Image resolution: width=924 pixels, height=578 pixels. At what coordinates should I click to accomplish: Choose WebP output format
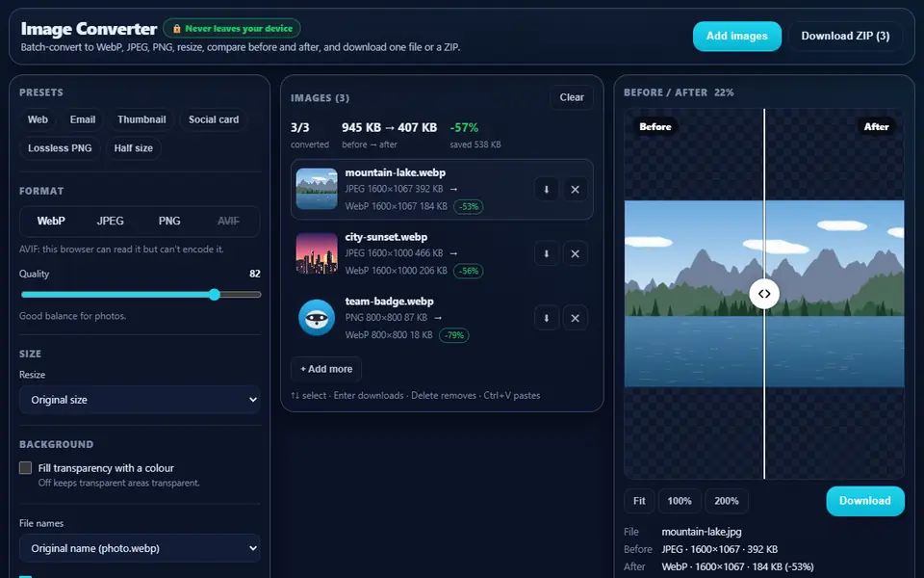[x=51, y=222]
